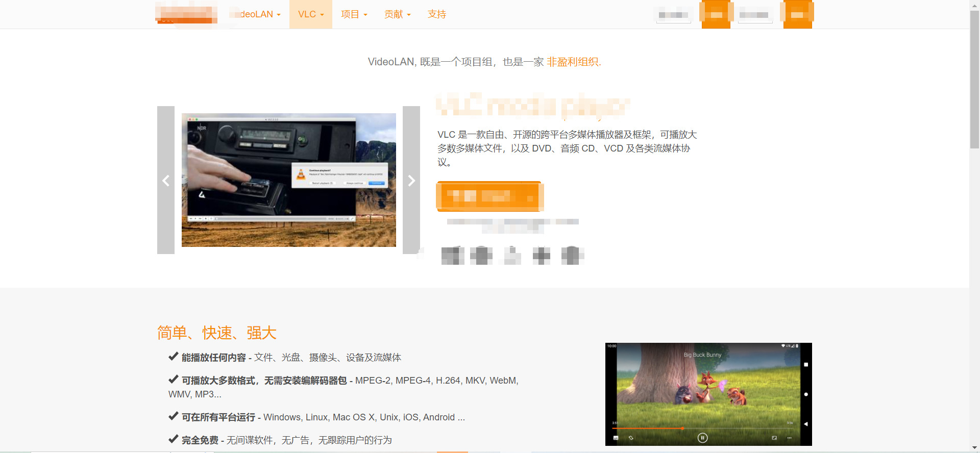Expand the VLC navigation dropdown
Screen dimensions: 980x453
(311, 14)
